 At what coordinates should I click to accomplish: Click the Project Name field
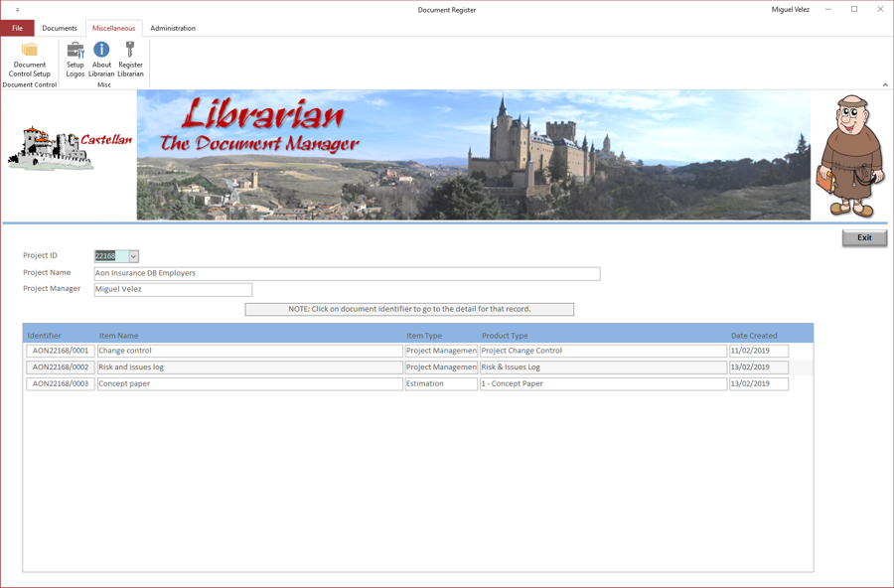pyautogui.click(x=347, y=273)
